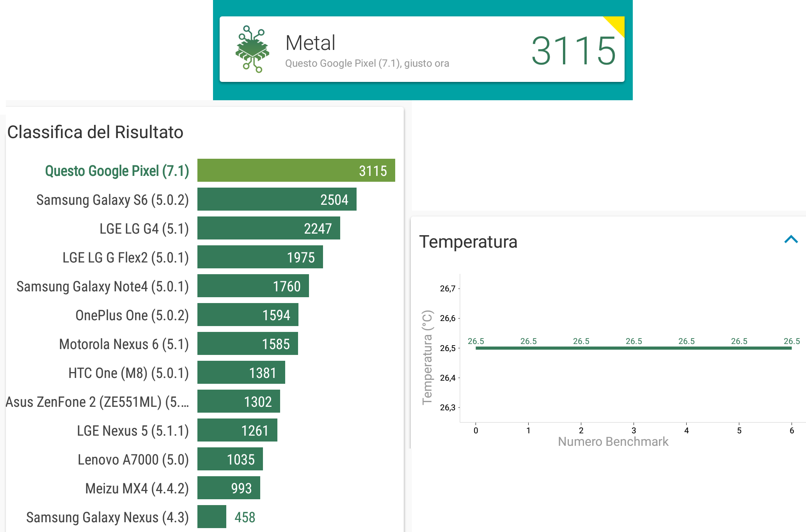Click the 1594 score bar
The height and width of the screenshot is (532, 806).
248,315
